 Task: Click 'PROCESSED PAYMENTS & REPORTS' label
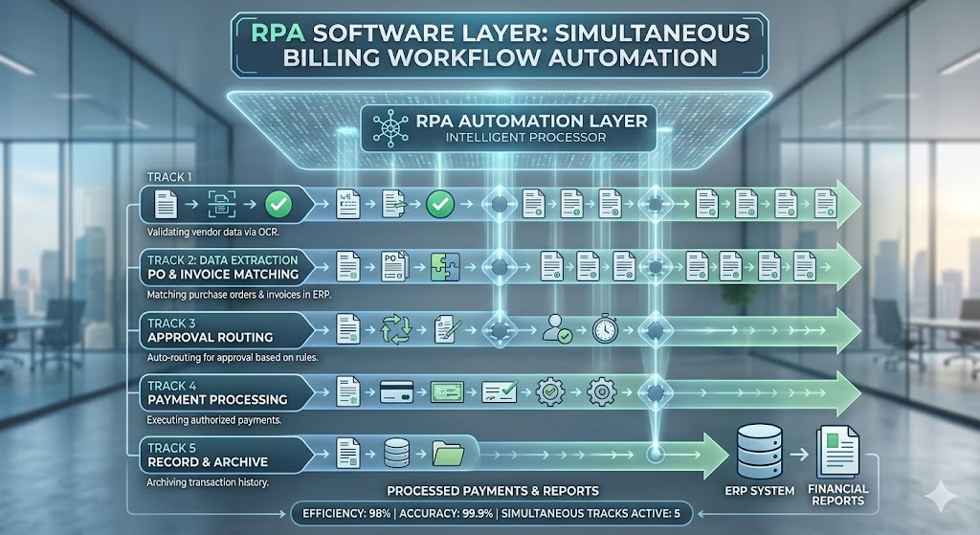(x=493, y=491)
